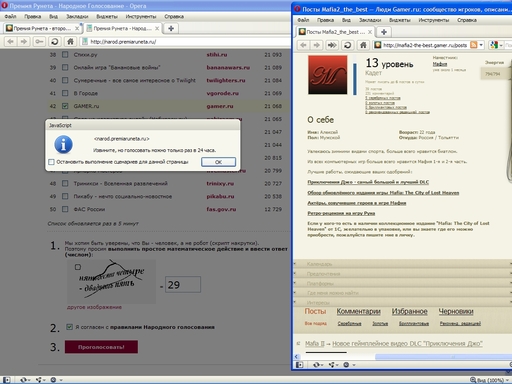
Task: Click the Проголосовать! vote button
Action: coord(101,347)
